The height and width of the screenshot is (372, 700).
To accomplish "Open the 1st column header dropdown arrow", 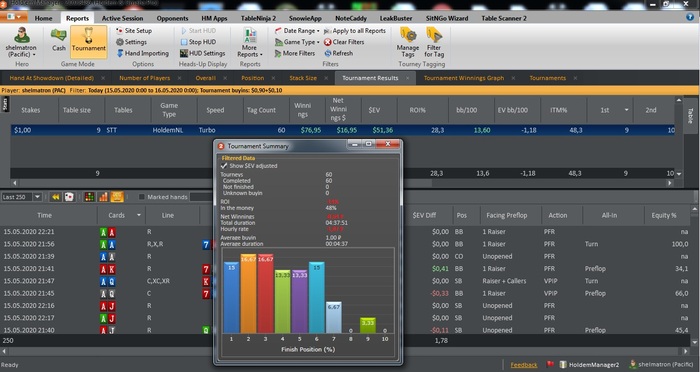I will [626, 110].
